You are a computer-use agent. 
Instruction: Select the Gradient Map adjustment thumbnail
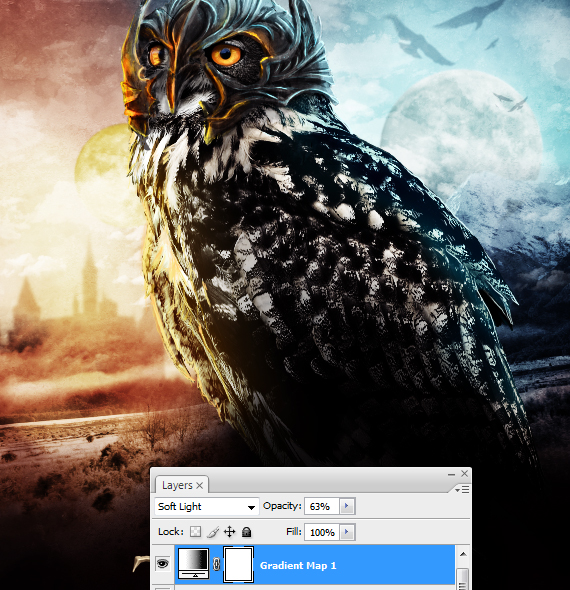pyautogui.click(x=193, y=563)
